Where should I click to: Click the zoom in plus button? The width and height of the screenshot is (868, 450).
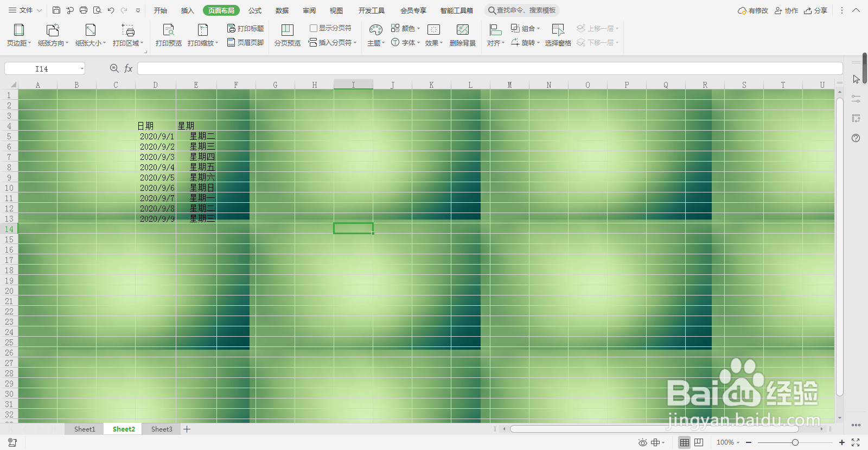842,442
